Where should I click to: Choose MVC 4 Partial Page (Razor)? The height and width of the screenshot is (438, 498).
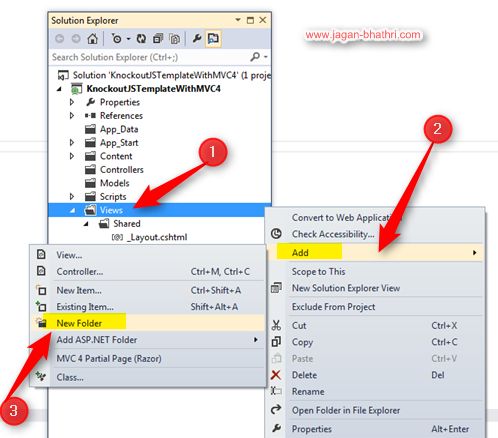coord(148,359)
